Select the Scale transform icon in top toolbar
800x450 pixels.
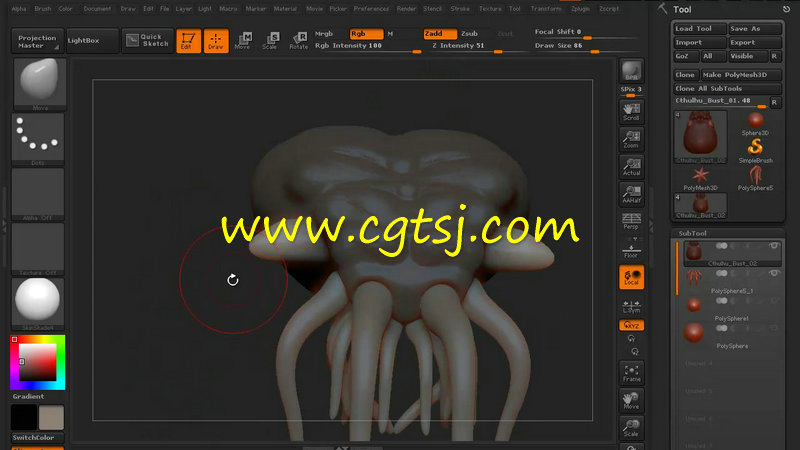click(270, 41)
